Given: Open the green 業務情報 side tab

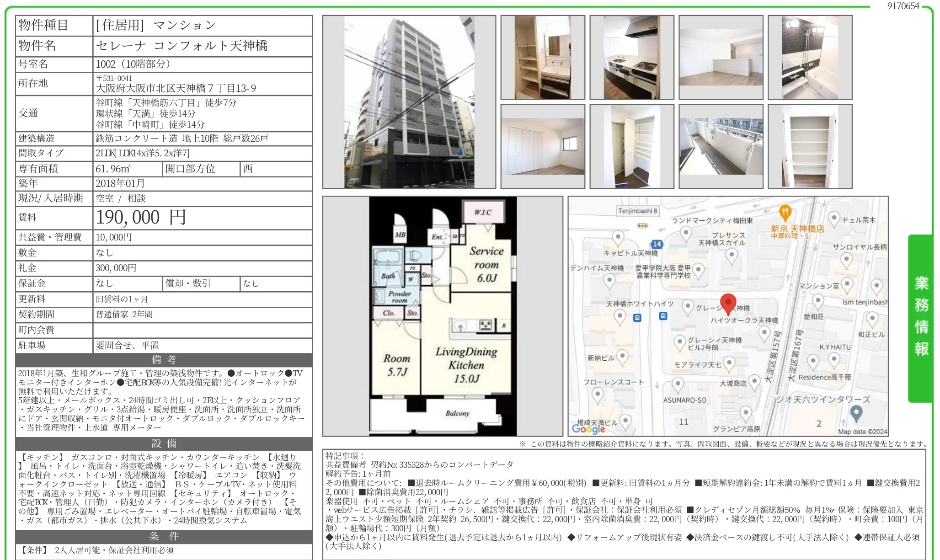Looking at the screenshot, I should tap(921, 317).
